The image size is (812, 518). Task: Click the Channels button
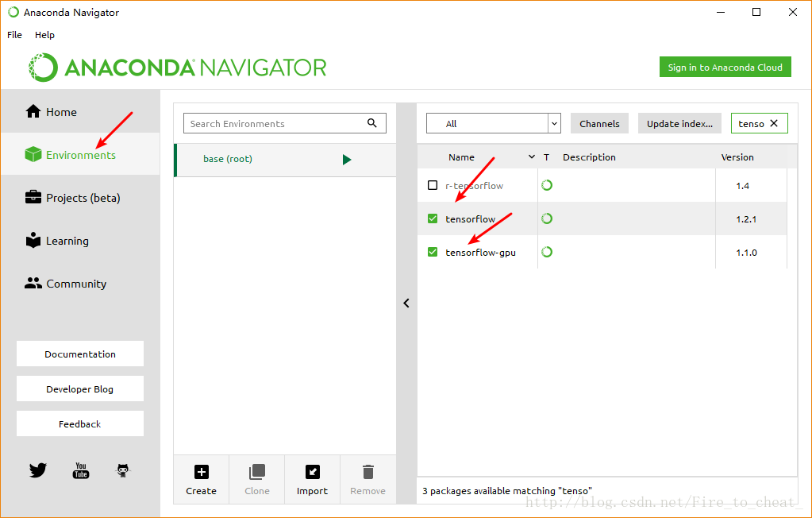coord(599,123)
